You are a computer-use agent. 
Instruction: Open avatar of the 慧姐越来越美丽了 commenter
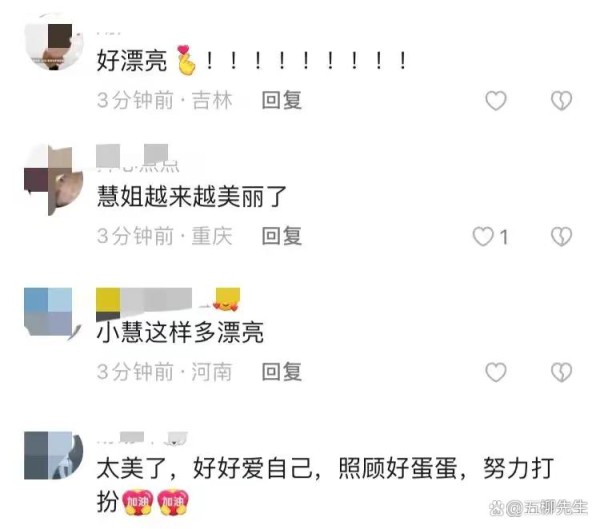coord(54,179)
